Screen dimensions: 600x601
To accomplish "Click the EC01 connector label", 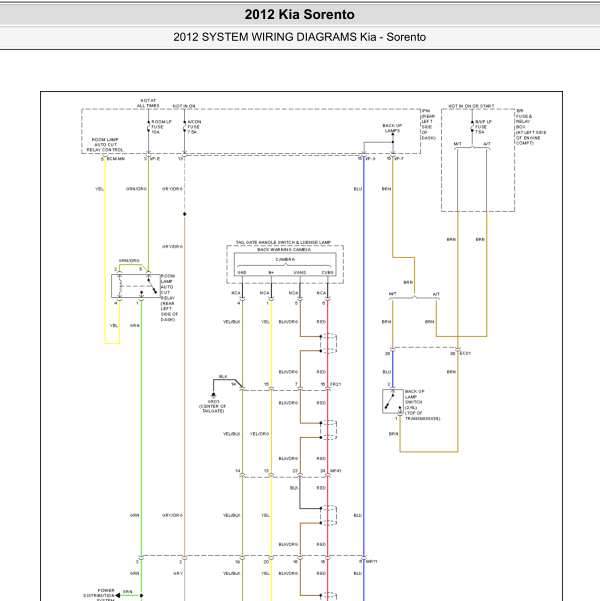I will click(x=465, y=353).
